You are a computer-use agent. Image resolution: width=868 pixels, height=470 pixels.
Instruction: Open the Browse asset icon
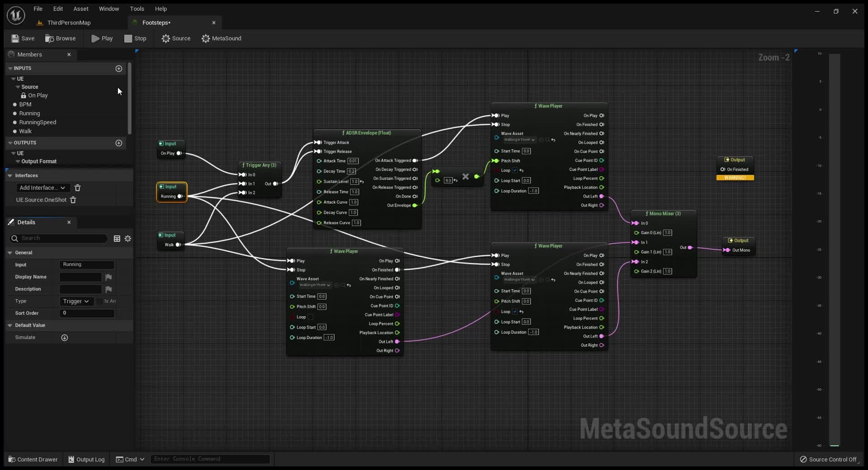(x=50, y=38)
